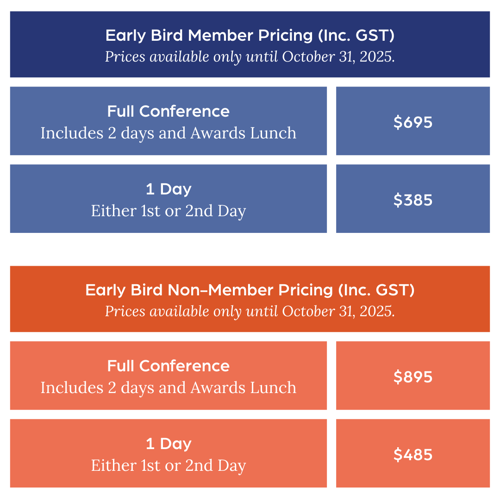Choose the non-member 1 Day heading

169,444
